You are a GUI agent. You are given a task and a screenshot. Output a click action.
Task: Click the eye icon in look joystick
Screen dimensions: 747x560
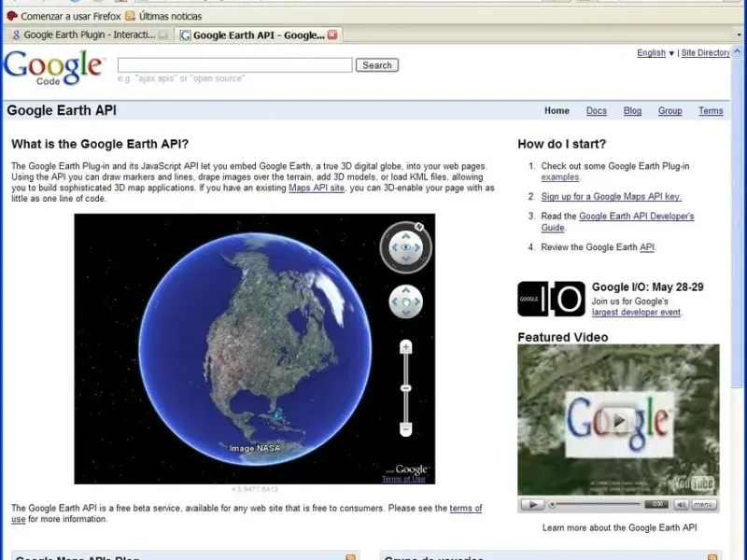[x=406, y=247]
